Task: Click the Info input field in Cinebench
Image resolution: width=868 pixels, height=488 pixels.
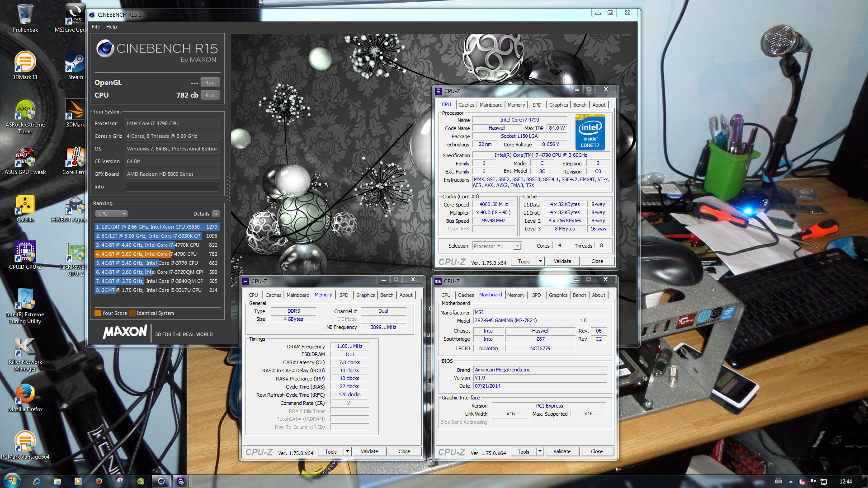Action: (x=172, y=187)
